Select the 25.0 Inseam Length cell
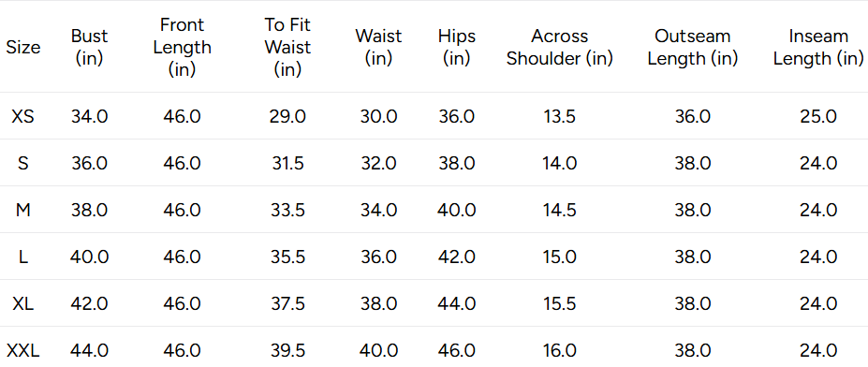Screen dimensions: 868x367 pos(818,116)
